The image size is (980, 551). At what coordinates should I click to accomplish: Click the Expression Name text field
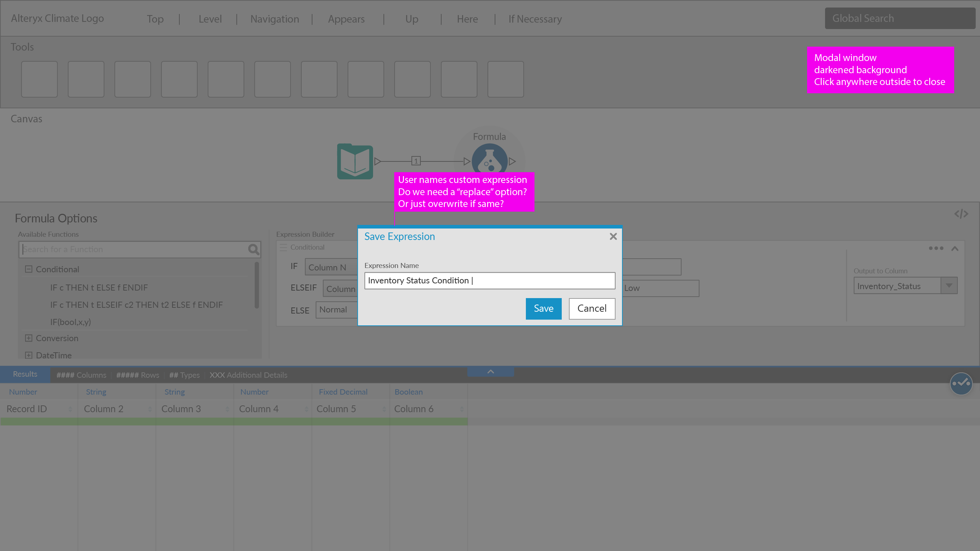pyautogui.click(x=489, y=281)
